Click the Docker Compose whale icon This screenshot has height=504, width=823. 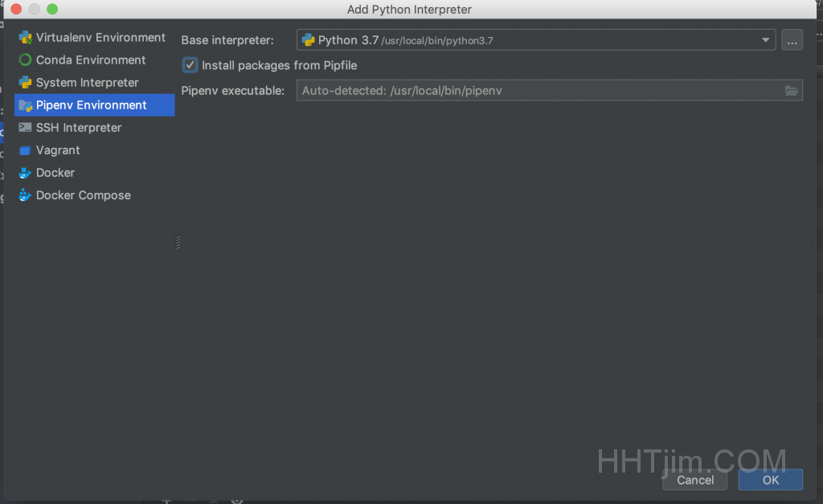click(25, 195)
